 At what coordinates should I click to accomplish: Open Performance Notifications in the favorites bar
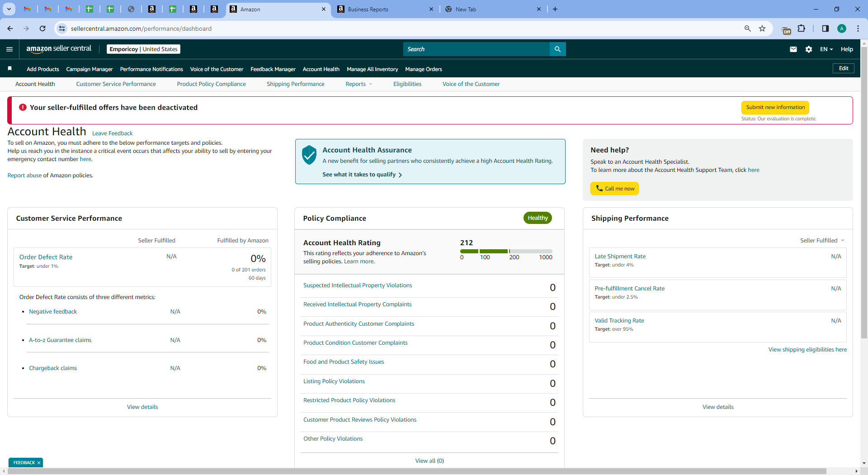151,69
